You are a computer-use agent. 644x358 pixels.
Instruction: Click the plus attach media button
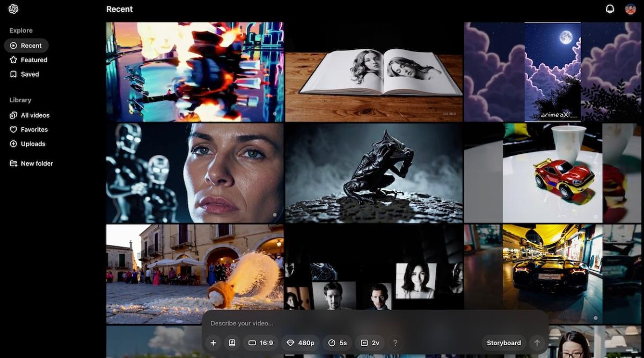coord(213,343)
